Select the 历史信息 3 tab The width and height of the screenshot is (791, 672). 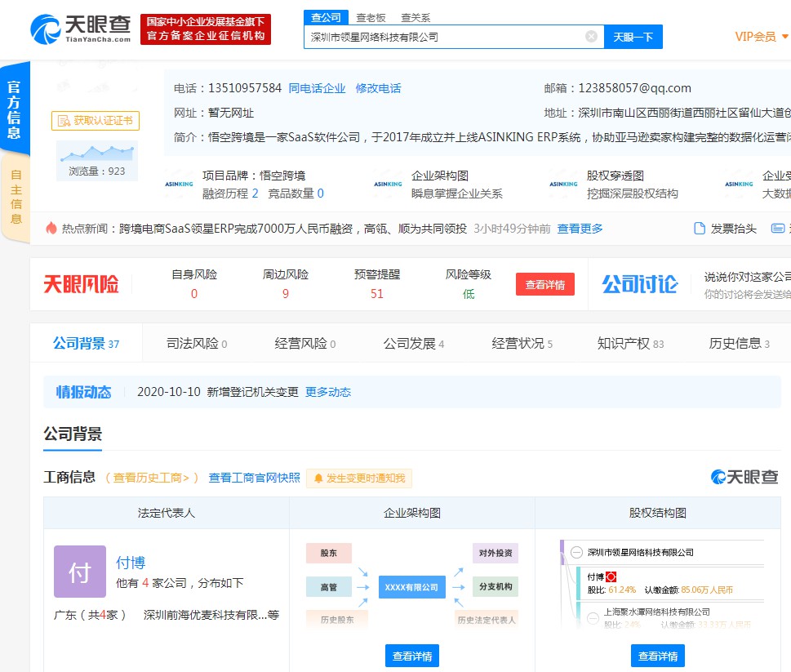point(739,344)
